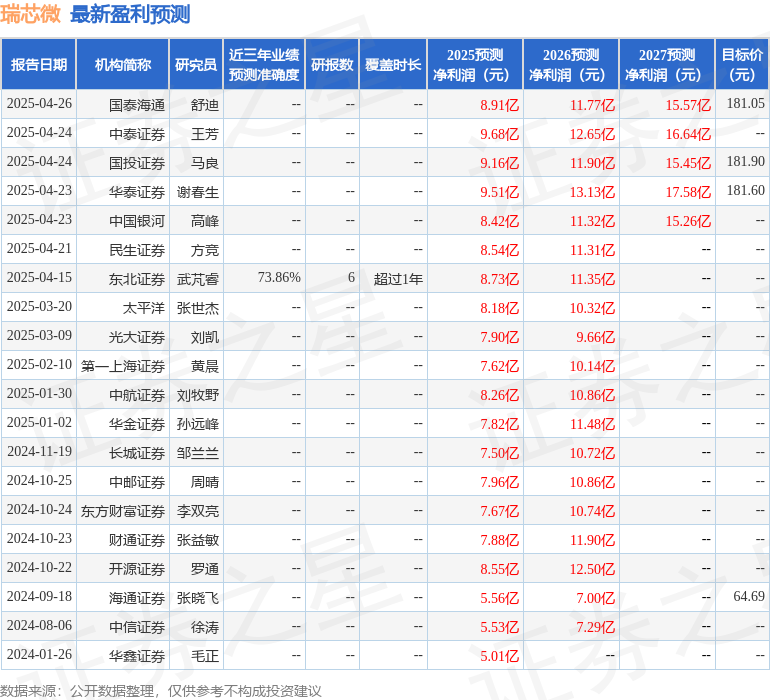Click target price 181.05

click(745, 103)
